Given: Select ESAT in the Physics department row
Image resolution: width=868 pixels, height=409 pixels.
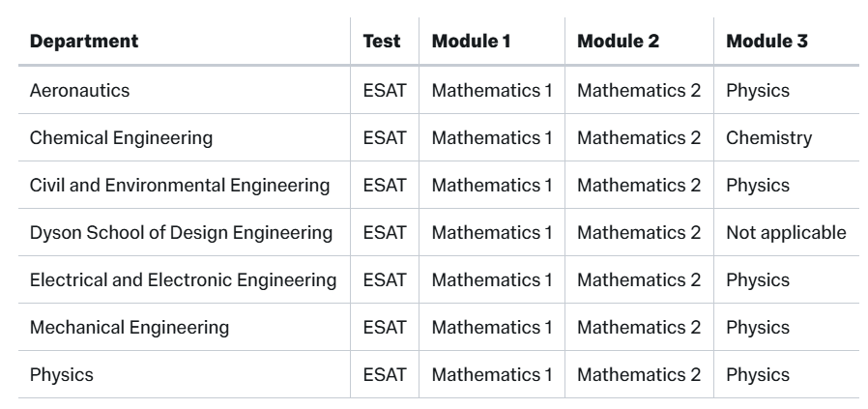Looking at the screenshot, I should click(385, 375).
